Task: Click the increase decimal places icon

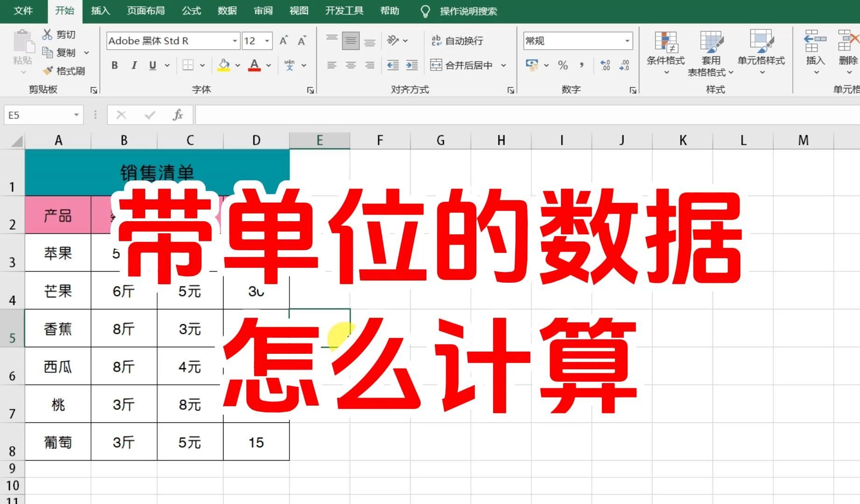Action: point(605,65)
